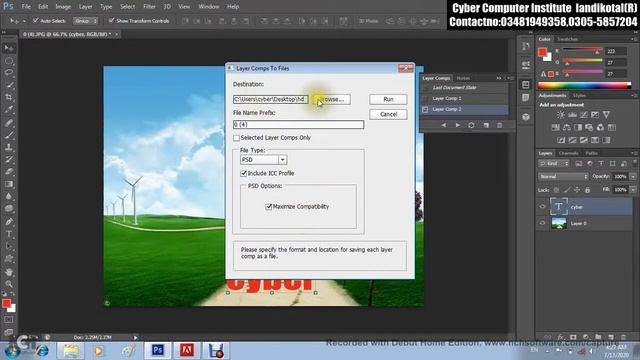Select the Crop tool
640x360 pixels.
tap(9, 98)
